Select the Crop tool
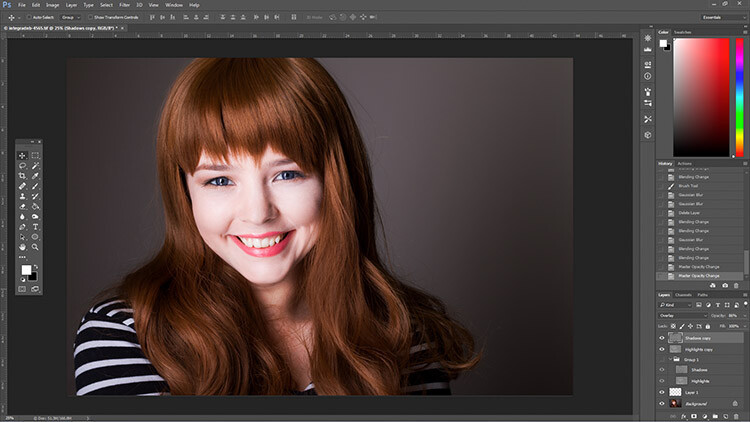The width and height of the screenshot is (750, 422). coord(22,176)
